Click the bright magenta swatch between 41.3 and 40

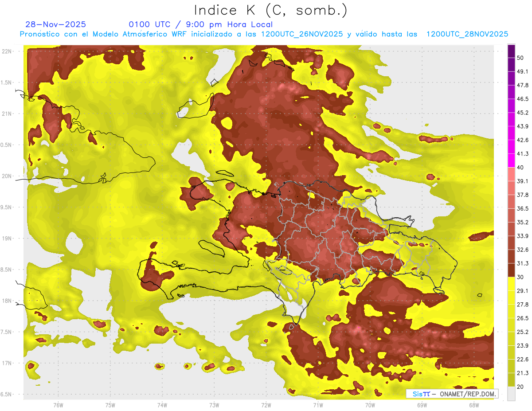coord(511,160)
